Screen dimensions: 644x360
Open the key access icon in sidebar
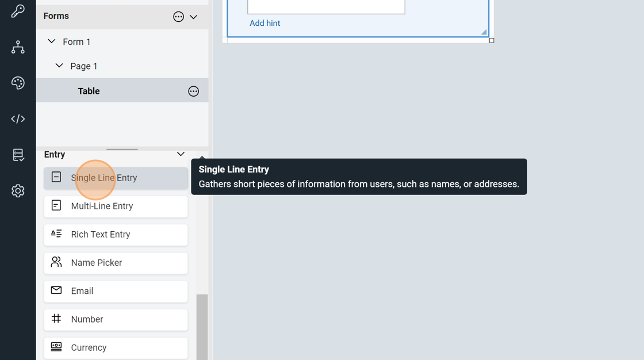[x=18, y=12]
